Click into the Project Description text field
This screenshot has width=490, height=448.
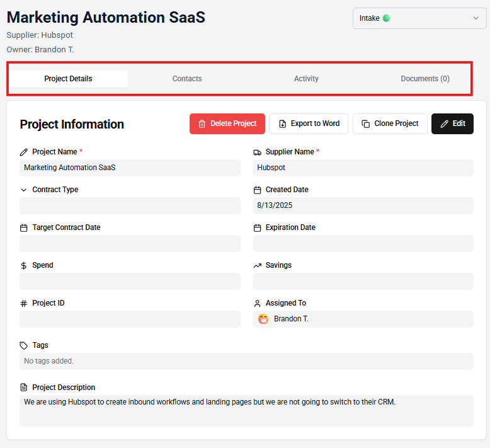(x=246, y=410)
